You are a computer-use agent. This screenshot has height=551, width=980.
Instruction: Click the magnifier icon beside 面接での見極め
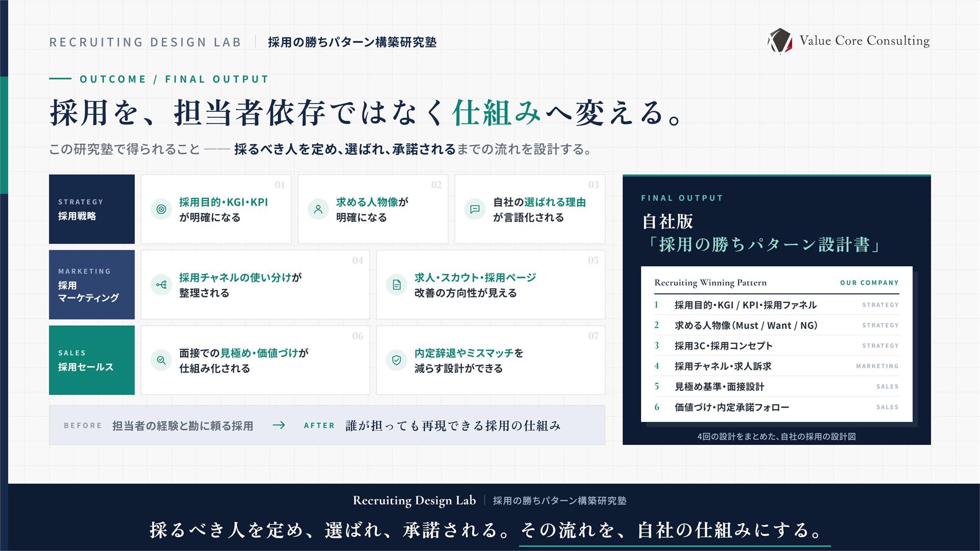coord(161,360)
